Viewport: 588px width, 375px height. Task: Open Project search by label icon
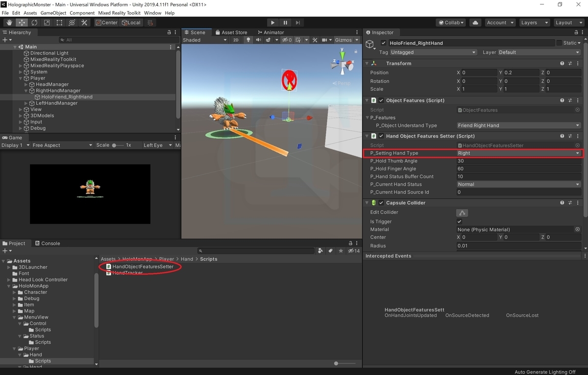(x=330, y=251)
